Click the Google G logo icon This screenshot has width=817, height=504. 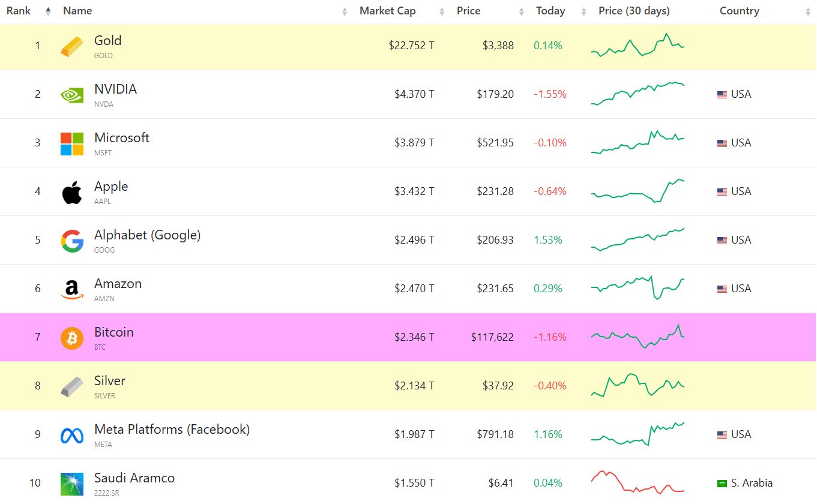(72, 241)
